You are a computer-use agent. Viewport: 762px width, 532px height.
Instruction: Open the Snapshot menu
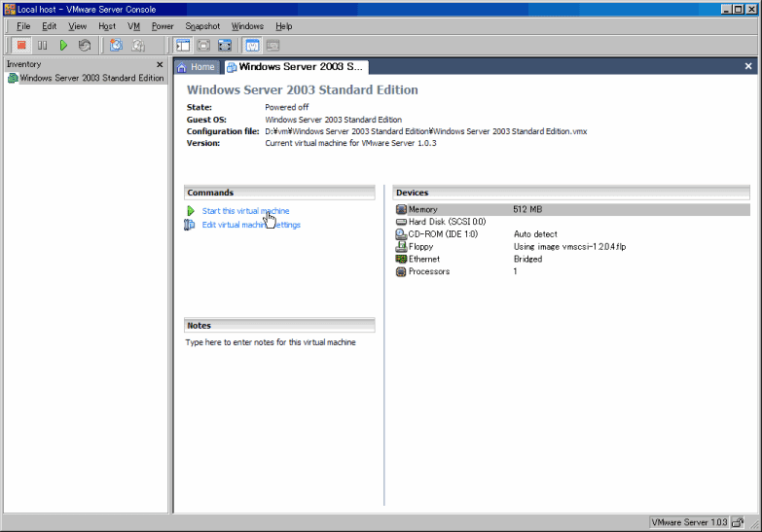[x=202, y=26]
